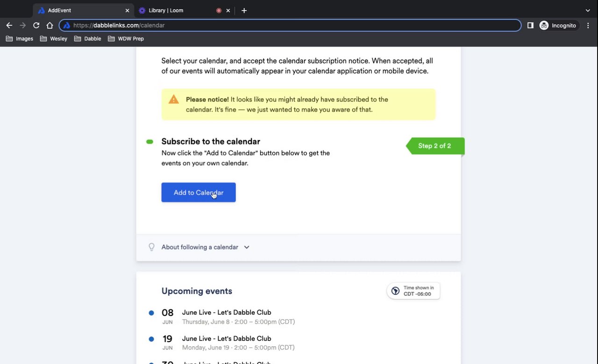Close the Library | Loom tab
598x364 pixels.
click(x=228, y=10)
